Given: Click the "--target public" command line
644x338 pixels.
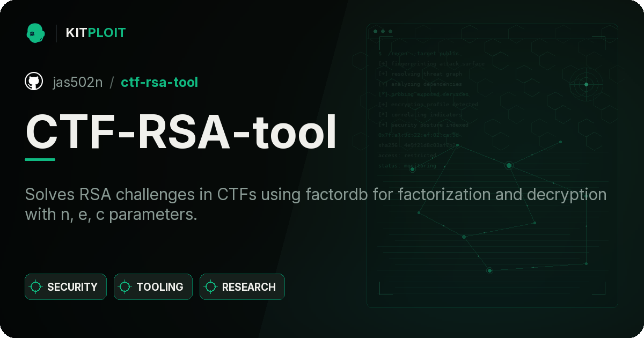Looking at the screenshot, I should point(420,53).
